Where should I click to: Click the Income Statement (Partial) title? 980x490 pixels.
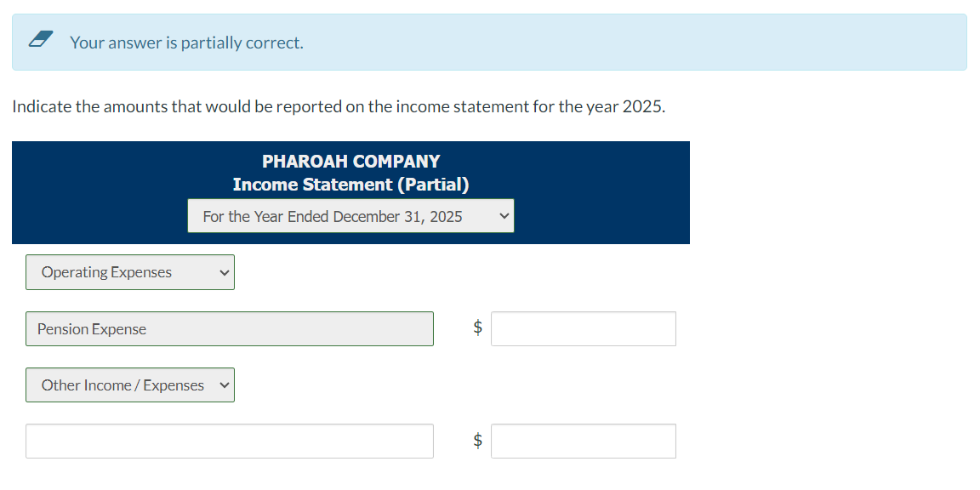pyautogui.click(x=350, y=184)
